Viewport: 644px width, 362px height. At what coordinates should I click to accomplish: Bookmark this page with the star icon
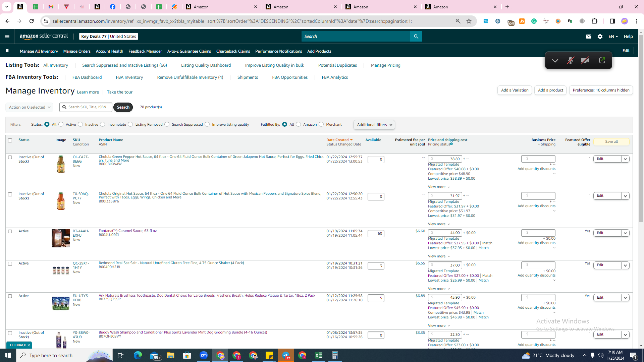tap(469, 21)
